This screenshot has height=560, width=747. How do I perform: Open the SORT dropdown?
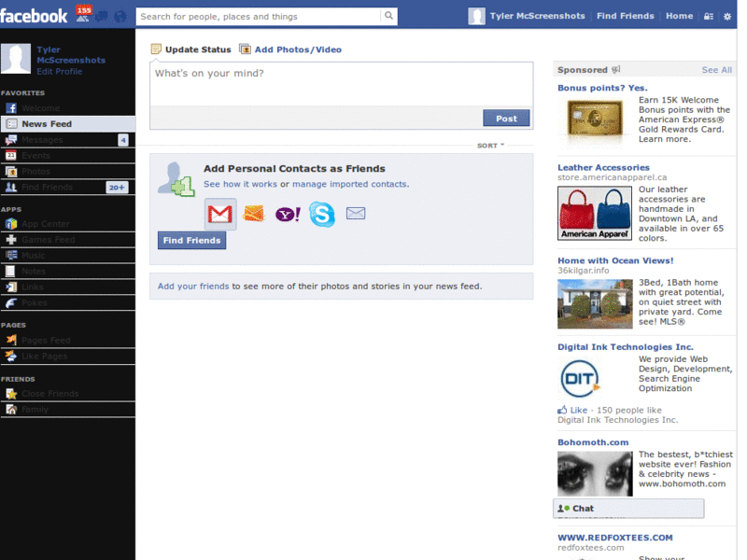pos(490,146)
